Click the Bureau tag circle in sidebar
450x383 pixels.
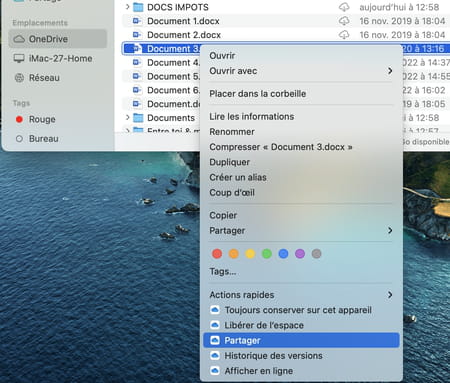click(19, 139)
